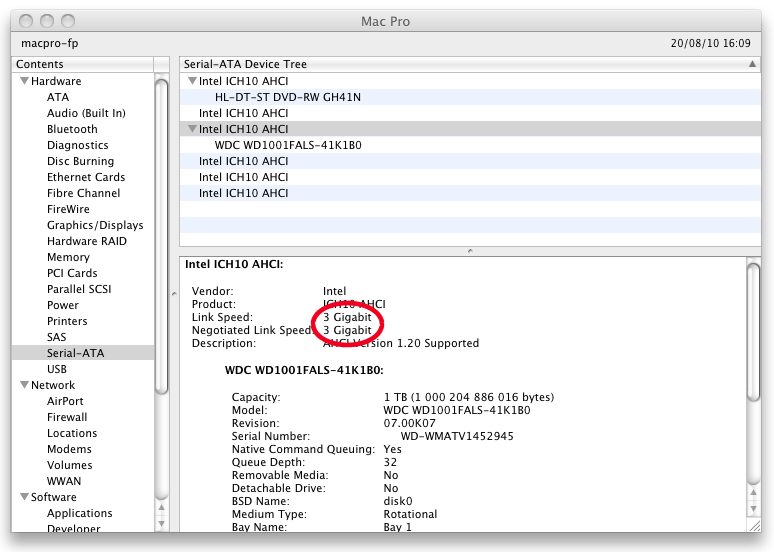Open USB in the Hardware list
This screenshot has height=552, width=774.
57,369
